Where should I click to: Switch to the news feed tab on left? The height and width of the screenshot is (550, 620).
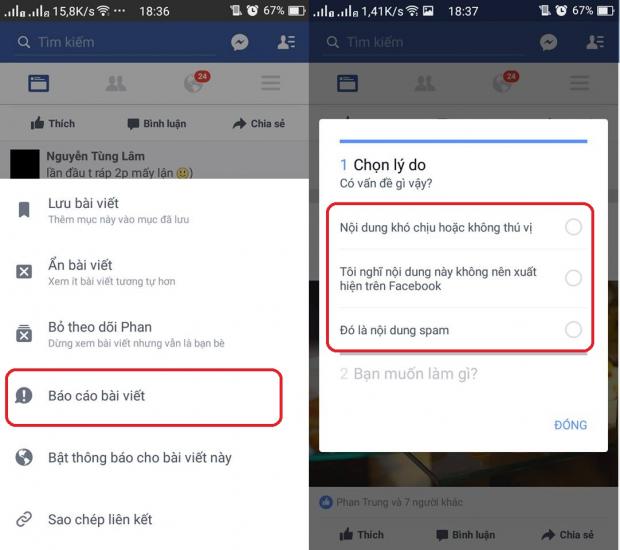tap(39, 83)
